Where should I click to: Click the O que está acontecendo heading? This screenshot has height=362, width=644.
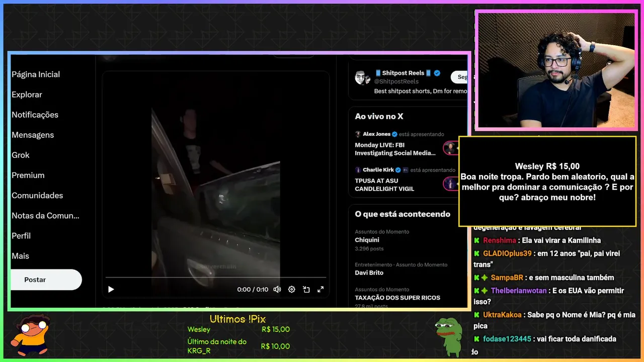pos(403,214)
